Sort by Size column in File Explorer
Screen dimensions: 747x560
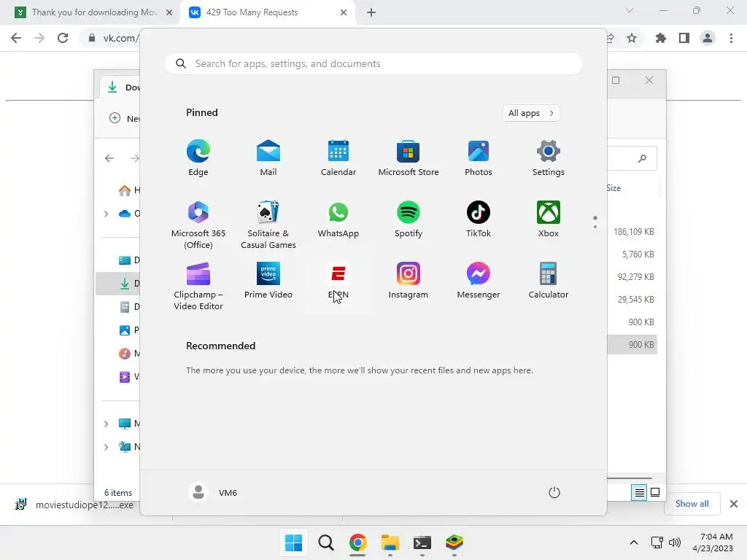614,188
